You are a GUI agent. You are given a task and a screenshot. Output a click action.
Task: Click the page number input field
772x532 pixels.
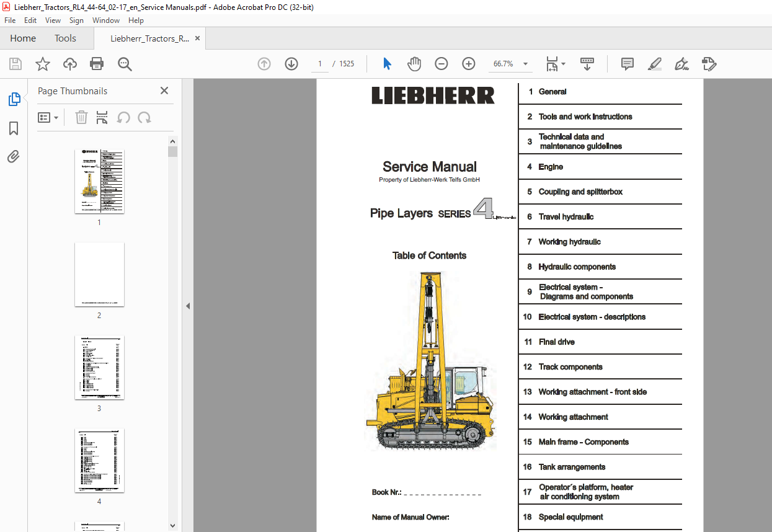pos(320,64)
